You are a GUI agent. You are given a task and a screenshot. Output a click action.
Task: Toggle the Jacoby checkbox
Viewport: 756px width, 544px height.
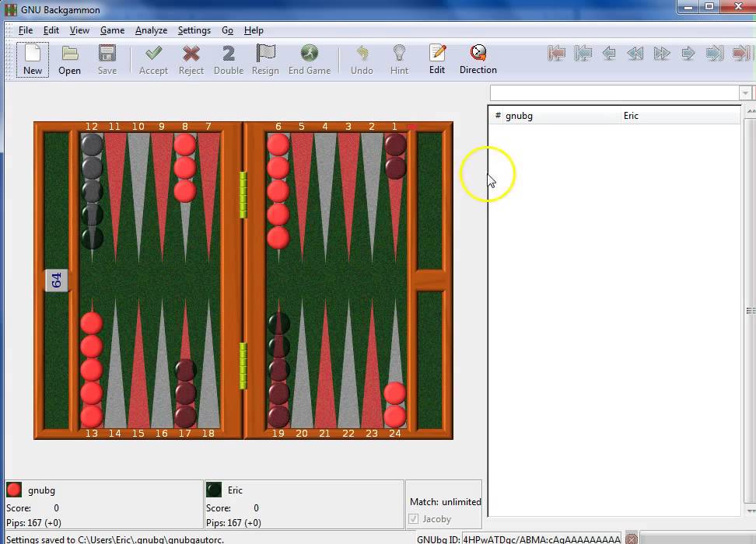coord(413,519)
